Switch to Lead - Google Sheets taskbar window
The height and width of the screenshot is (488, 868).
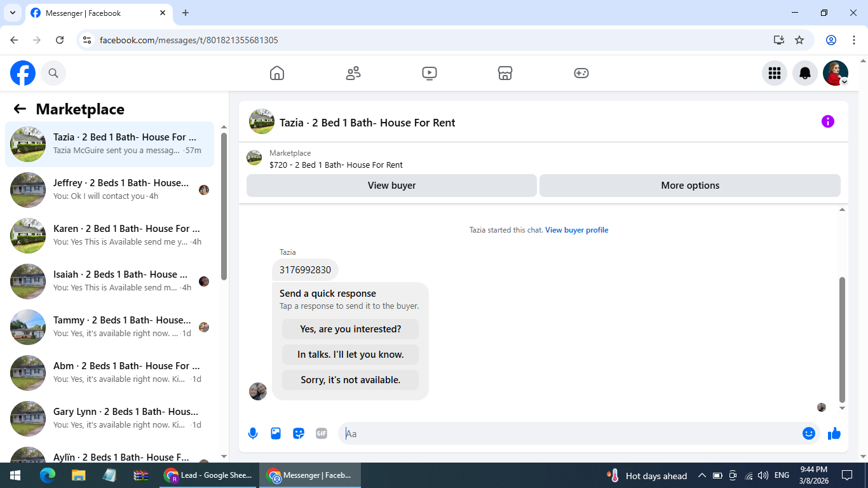pyautogui.click(x=208, y=475)
